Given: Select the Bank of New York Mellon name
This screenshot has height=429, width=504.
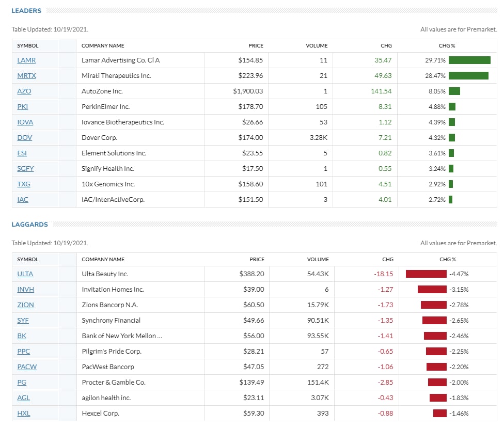Looking at the screenshot, I should click(122, 336).
